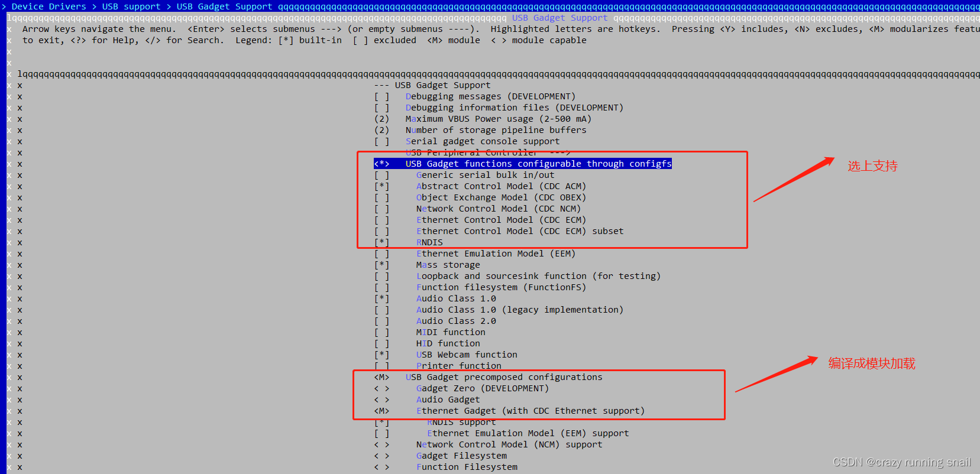Toggle Abstract Control Model (CDC ACM) checkbox
This screenshot has width=980, height=474.
click(382, 186)
